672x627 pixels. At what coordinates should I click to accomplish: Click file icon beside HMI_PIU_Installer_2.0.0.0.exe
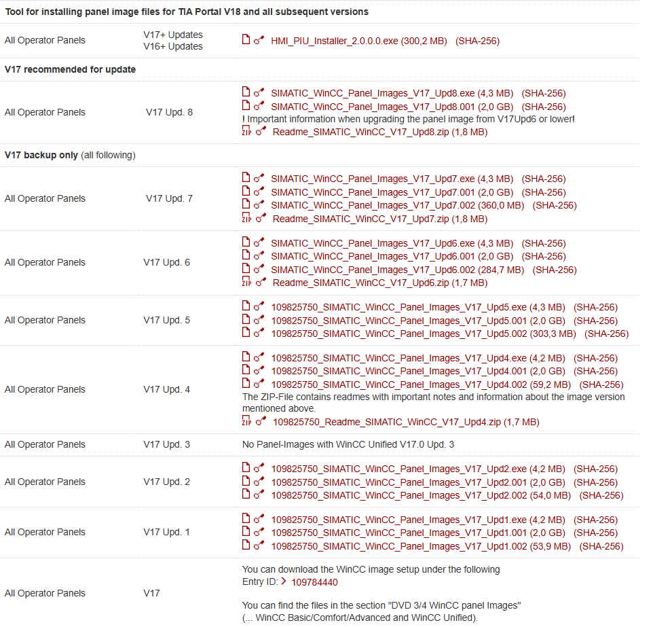pos(246,40)
